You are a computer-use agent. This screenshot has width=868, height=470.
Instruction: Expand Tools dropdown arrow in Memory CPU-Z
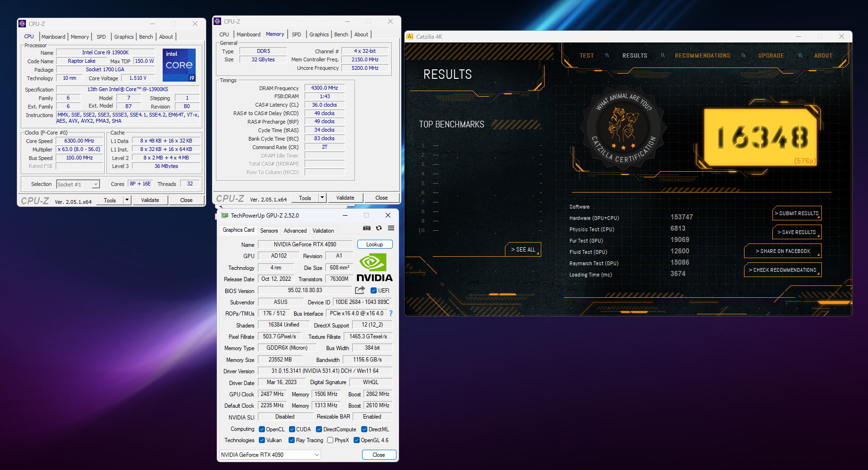coord(322,198)
